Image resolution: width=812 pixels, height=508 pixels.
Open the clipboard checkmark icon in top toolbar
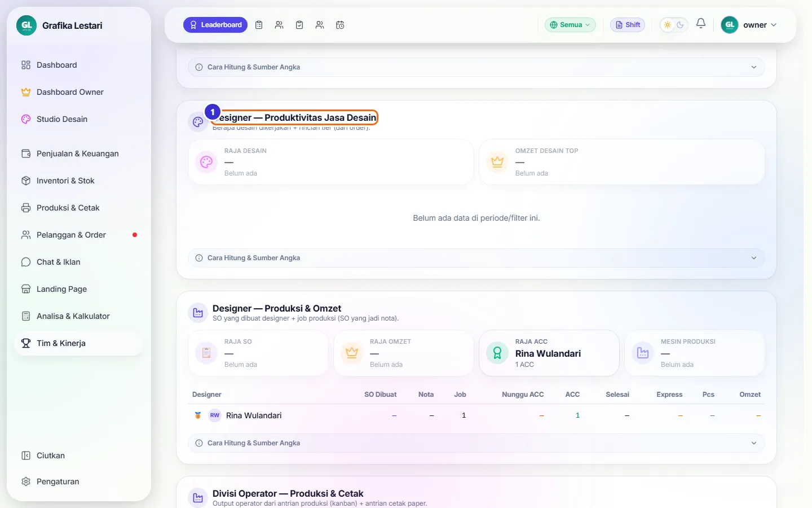point(299,25)
